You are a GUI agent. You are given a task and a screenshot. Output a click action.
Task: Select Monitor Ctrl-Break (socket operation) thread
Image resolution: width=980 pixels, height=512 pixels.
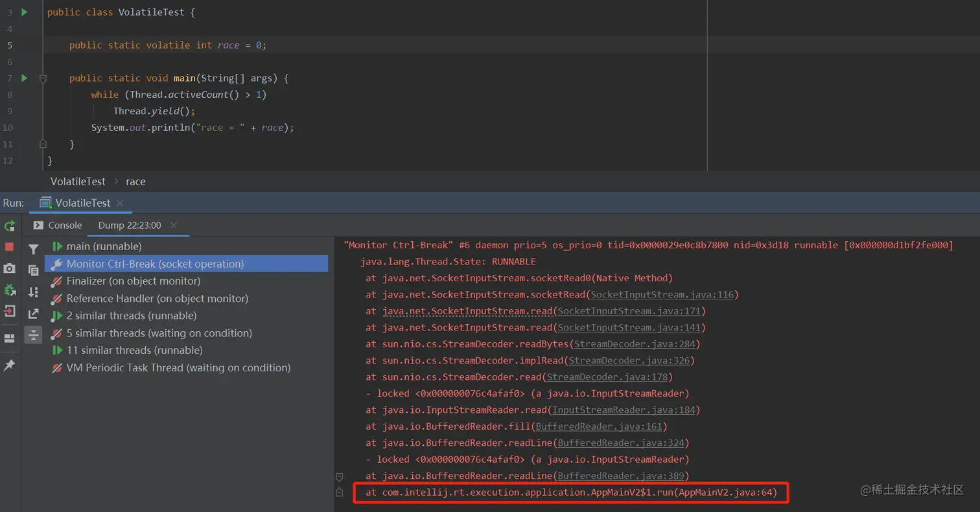(x=187, y=264)
